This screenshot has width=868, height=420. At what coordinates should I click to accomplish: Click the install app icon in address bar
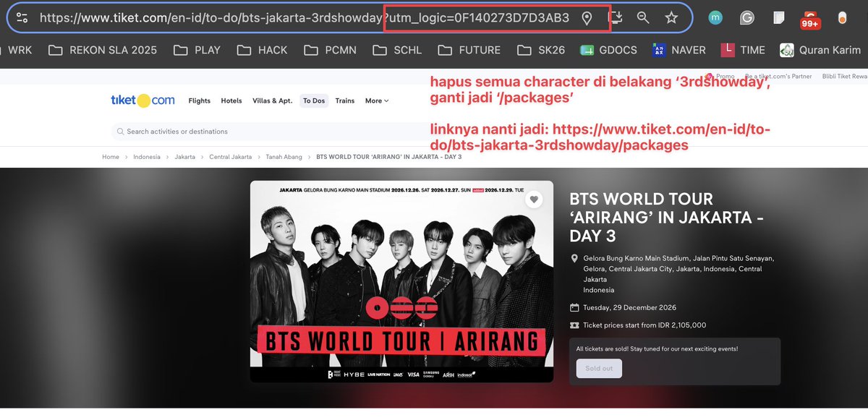click(x=616, y=17)
